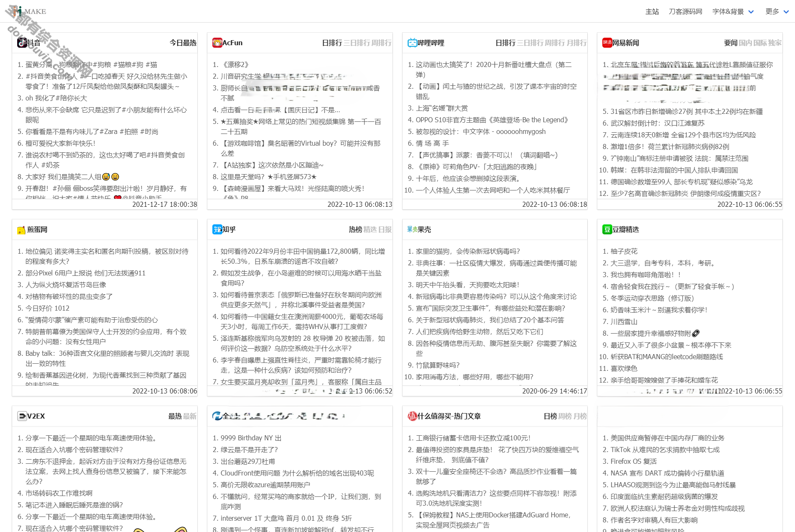This screenshot has height=532, width=795.
Task: Click the 什么值得买 red icon
Action: [x=412, y=416]
